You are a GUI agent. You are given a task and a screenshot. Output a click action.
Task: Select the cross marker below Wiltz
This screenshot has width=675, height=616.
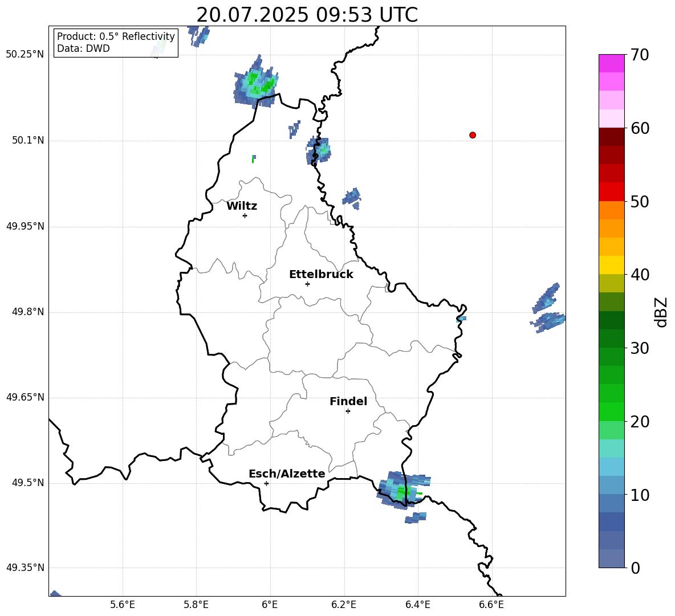[x=245, y=215]
